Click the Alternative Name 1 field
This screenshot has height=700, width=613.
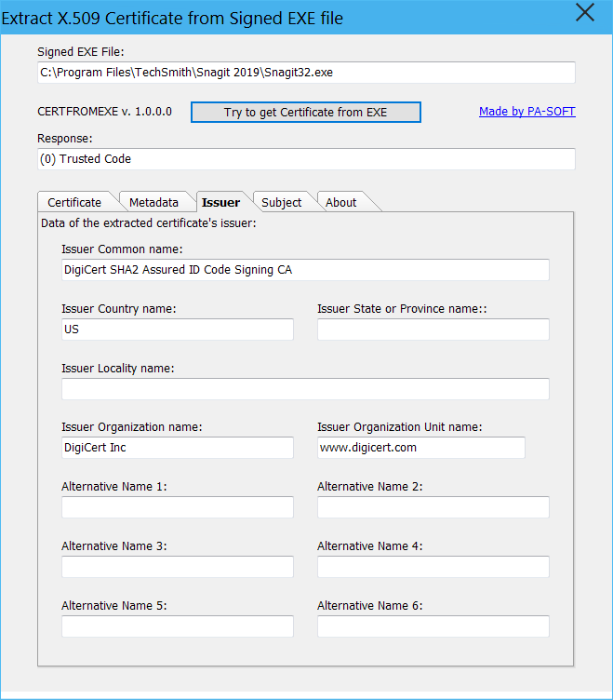click(x=177, y=507)
